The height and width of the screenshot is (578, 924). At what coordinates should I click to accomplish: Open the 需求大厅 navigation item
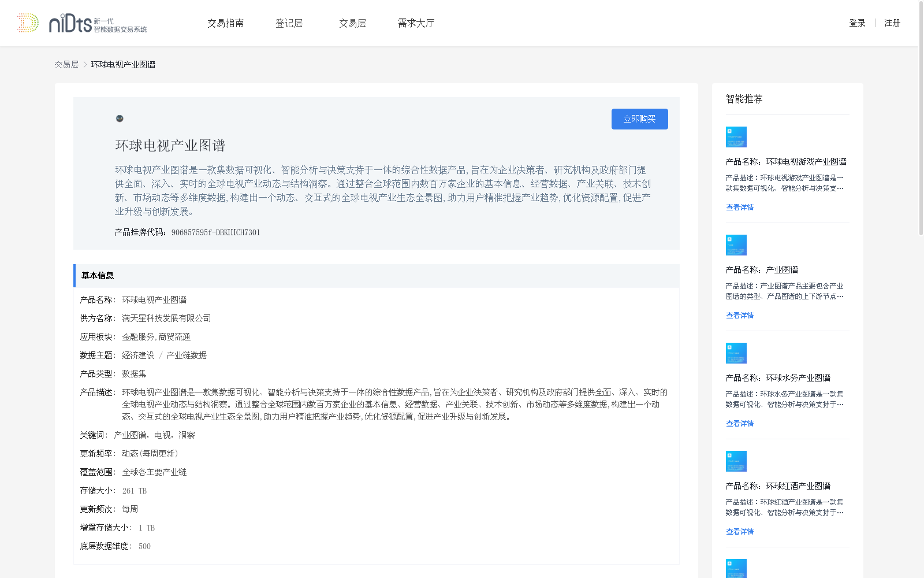pyautogui.click(x=416, y=23)
